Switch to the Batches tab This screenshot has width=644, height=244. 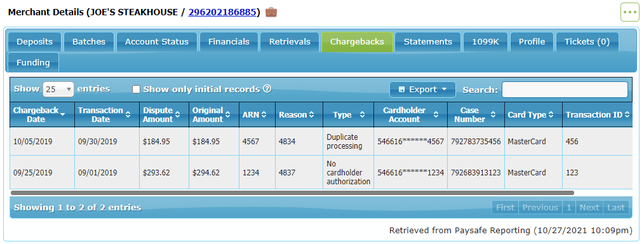[89, 42]
